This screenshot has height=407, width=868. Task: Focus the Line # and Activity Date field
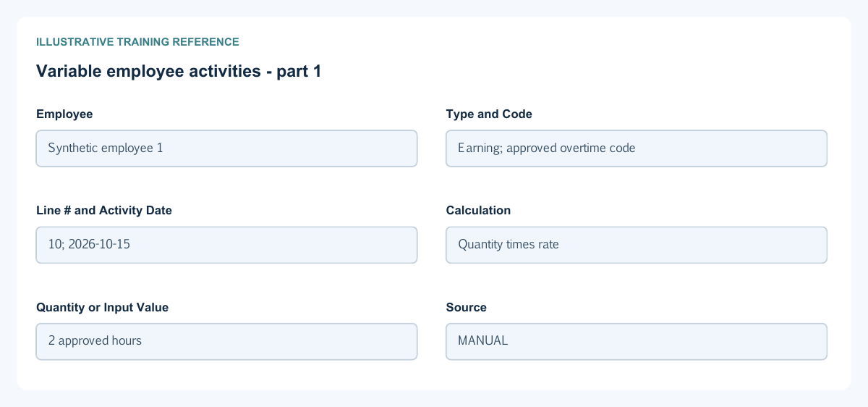coord(226,245)
